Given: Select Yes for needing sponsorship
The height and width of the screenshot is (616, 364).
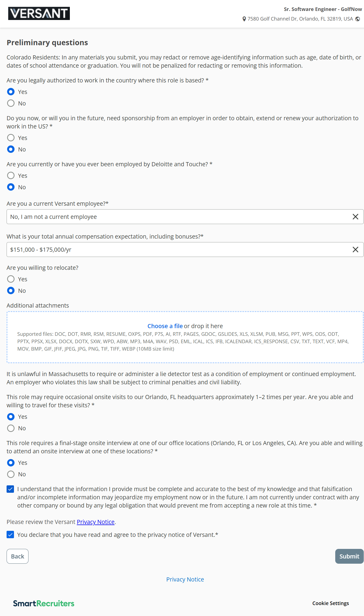Looking at the screenshot, I should 11,138.
